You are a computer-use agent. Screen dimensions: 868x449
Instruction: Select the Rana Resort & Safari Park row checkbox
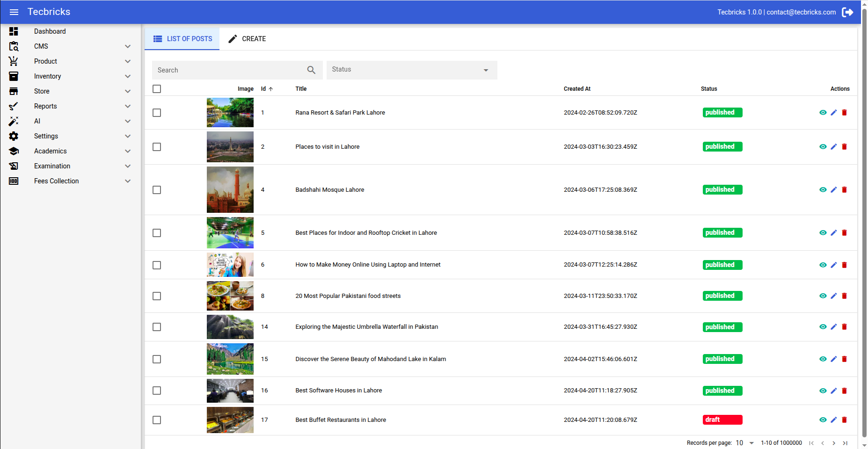[157, 113]
